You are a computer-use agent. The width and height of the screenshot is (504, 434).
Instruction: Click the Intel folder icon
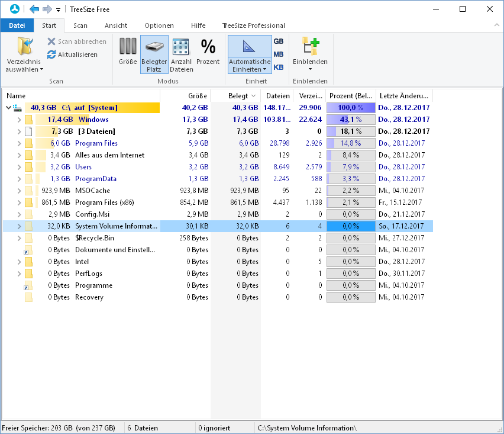28,262
